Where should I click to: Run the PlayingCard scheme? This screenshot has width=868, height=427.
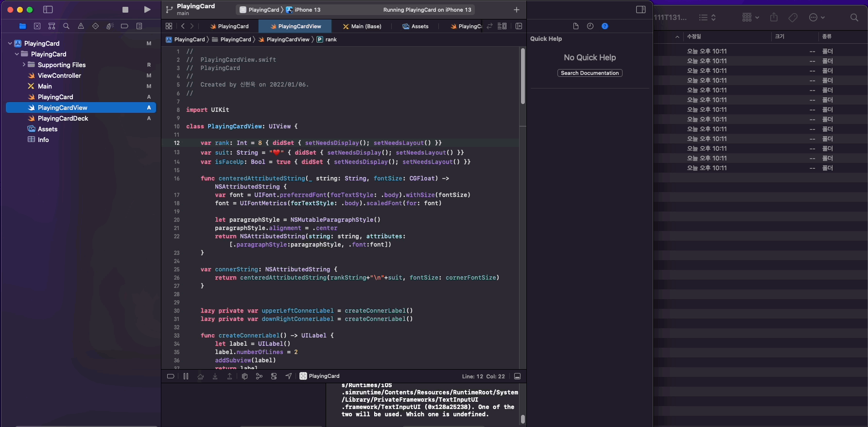click(x=147, y=10)
